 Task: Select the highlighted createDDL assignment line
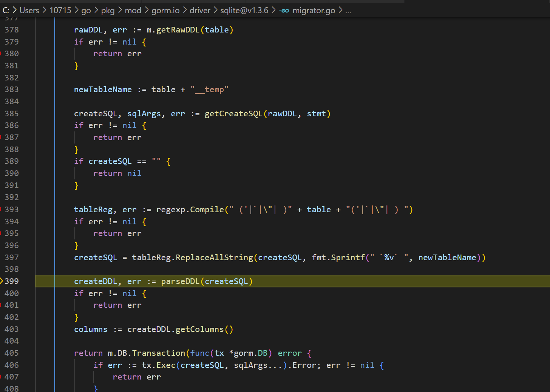[x=162, y=281]
